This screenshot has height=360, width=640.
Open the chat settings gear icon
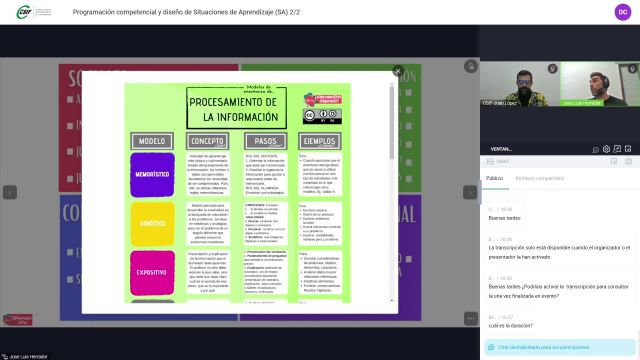[x=628, y=162]
